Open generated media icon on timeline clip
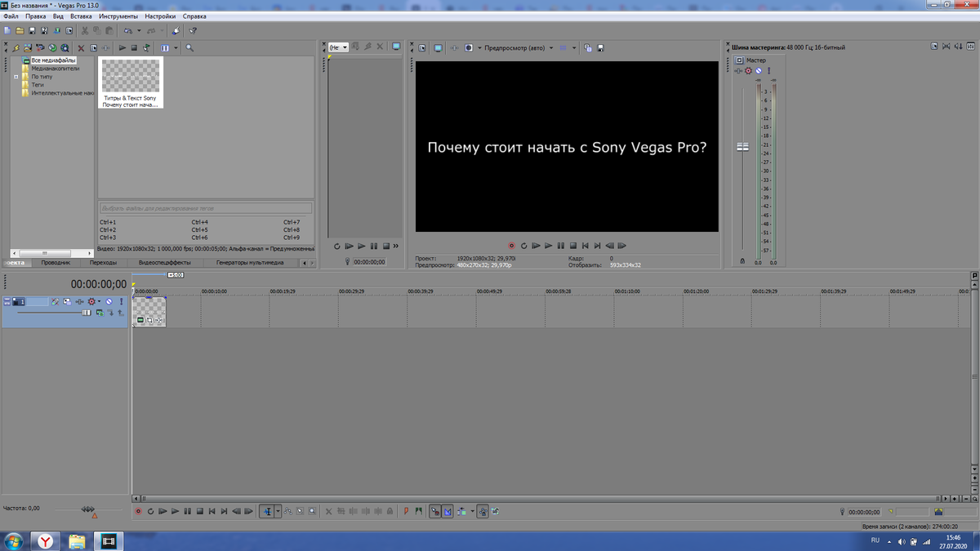980x551 pixels. click(140, 320)
